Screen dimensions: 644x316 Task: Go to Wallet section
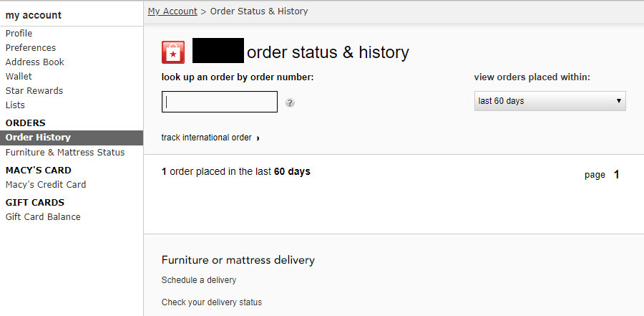click(x=19, y=77)
